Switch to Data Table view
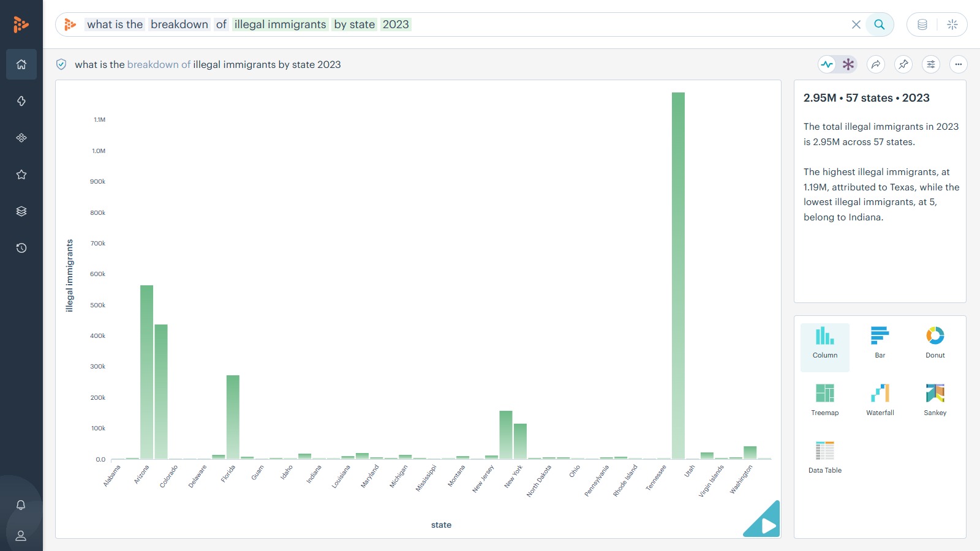 (x=825, y=458)
